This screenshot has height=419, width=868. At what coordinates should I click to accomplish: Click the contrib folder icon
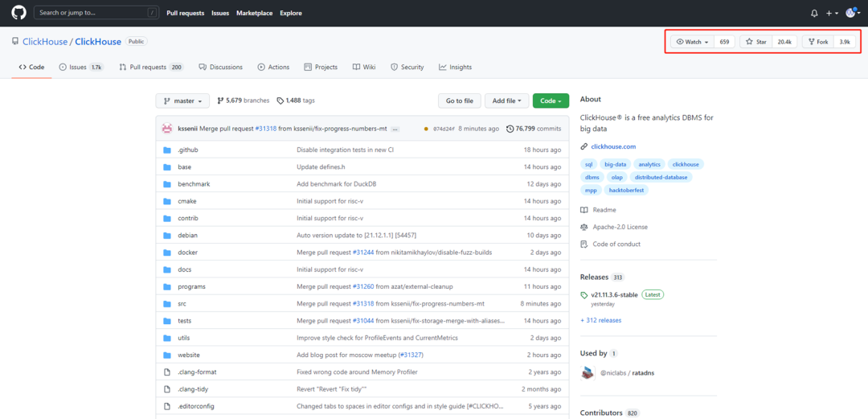pyautogui.click(x=168, y=219)
